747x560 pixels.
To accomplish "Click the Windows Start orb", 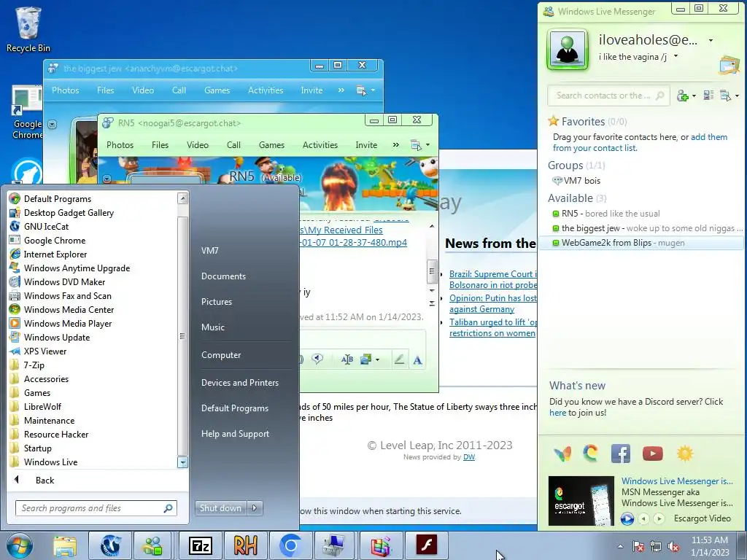I will (x=20, y=545).
